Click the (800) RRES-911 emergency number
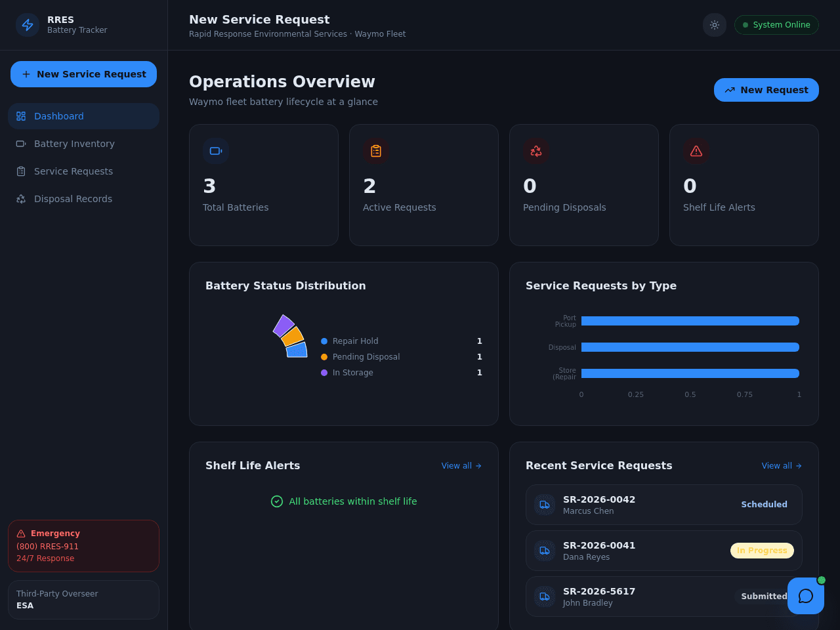The height and width of the screenshot is (630, 840). tap(47, 547)
